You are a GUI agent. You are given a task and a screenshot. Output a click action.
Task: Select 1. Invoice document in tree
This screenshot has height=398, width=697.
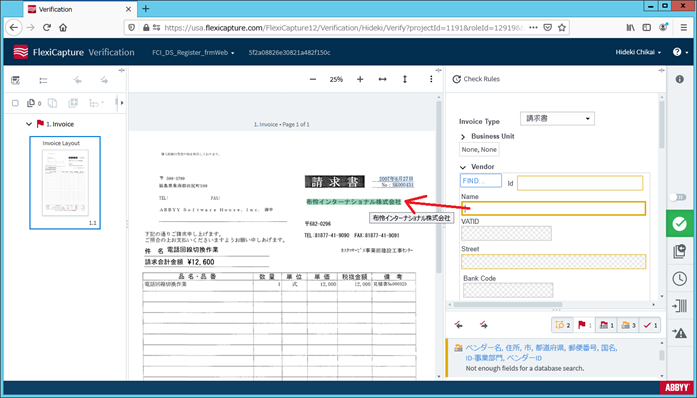[60, 124]
